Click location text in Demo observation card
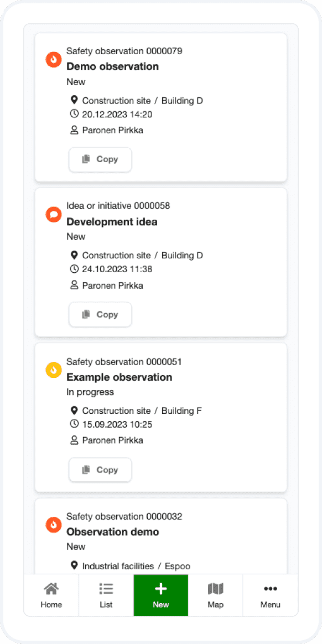The image size is (322, 644). pos(143,101)
